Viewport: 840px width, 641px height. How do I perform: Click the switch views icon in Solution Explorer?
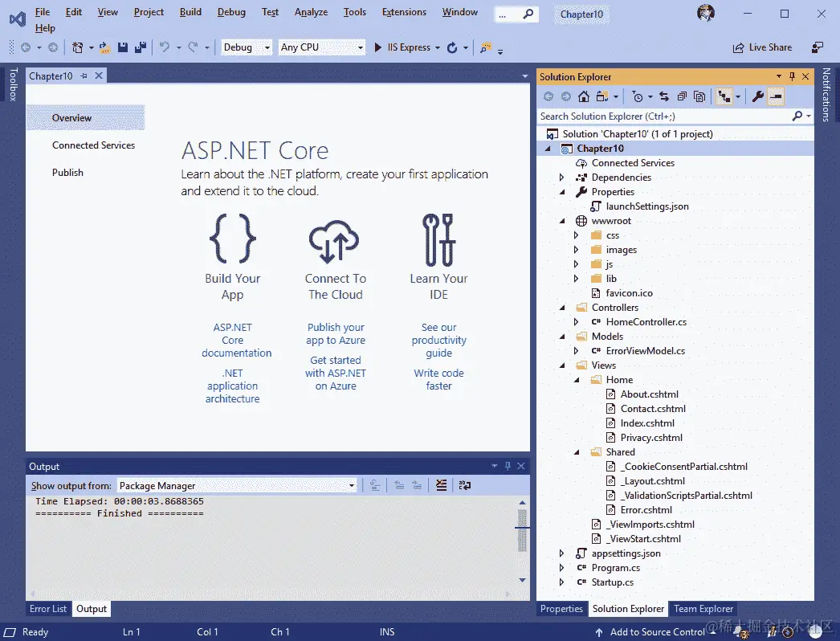[602, 96]
